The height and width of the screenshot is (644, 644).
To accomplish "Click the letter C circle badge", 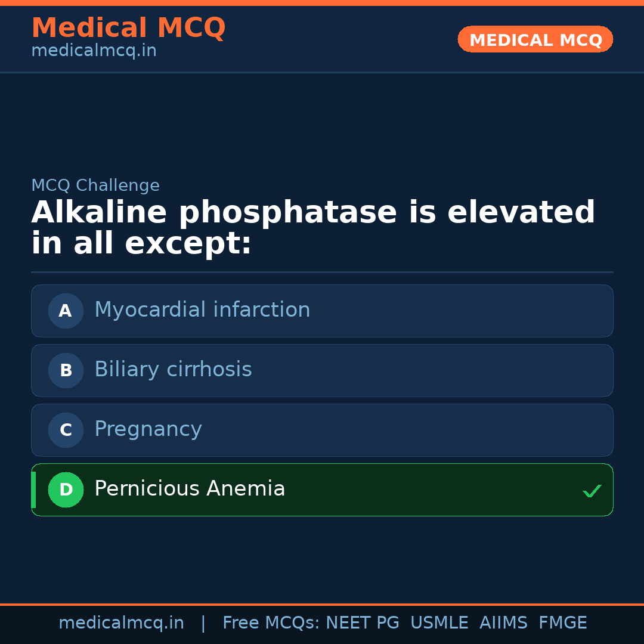I will coord(66,430).
